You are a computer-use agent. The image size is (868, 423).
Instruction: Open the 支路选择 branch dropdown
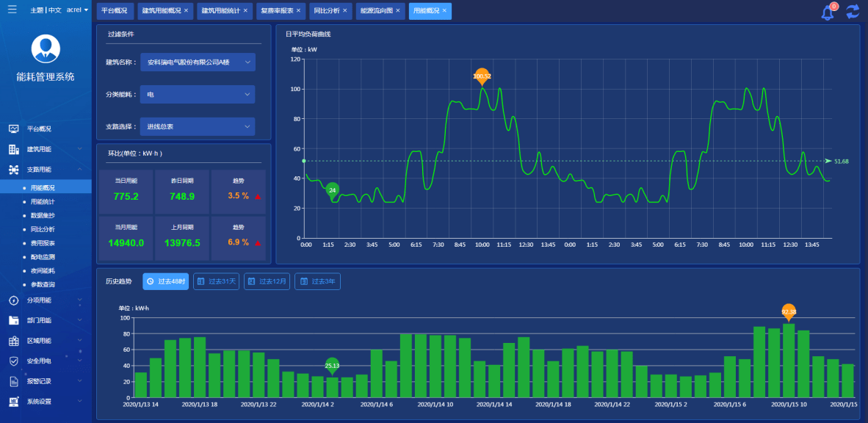(197, 126)
